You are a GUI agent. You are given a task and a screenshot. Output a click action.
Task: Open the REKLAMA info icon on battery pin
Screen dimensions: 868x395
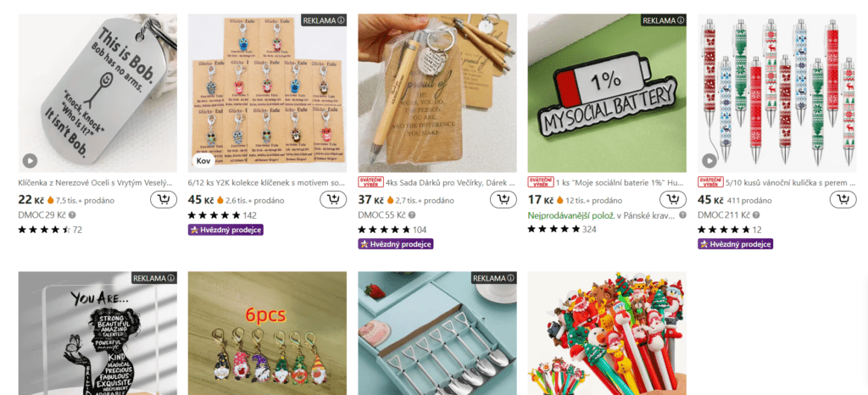681,20
